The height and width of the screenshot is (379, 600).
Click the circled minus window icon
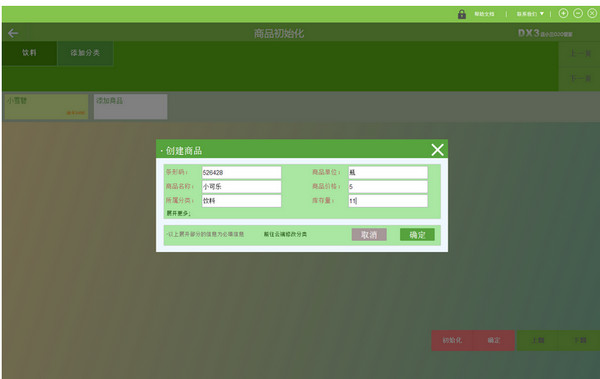click(x=578, y=13)
